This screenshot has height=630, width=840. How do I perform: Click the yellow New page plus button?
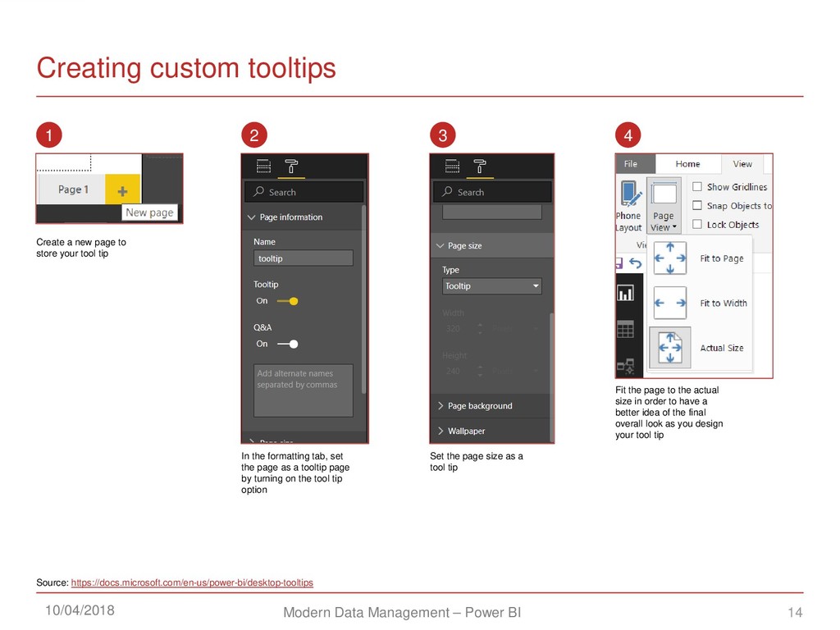point(123,189)
